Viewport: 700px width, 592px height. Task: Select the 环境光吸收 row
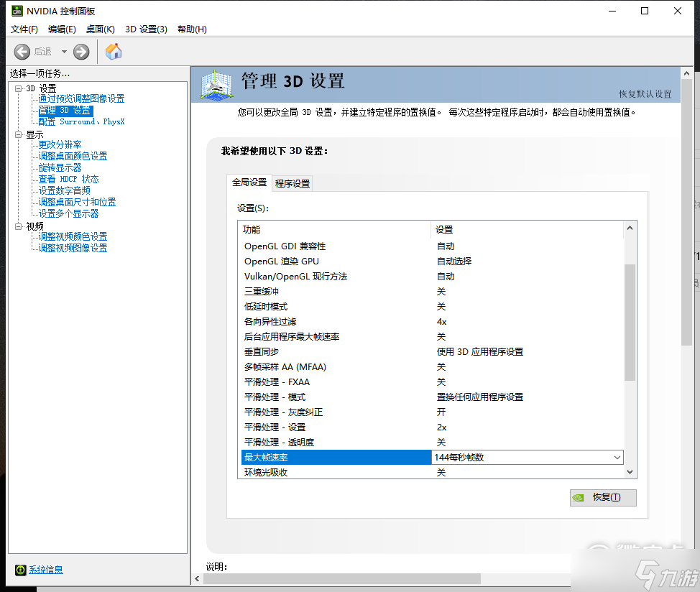click(430, 472)
